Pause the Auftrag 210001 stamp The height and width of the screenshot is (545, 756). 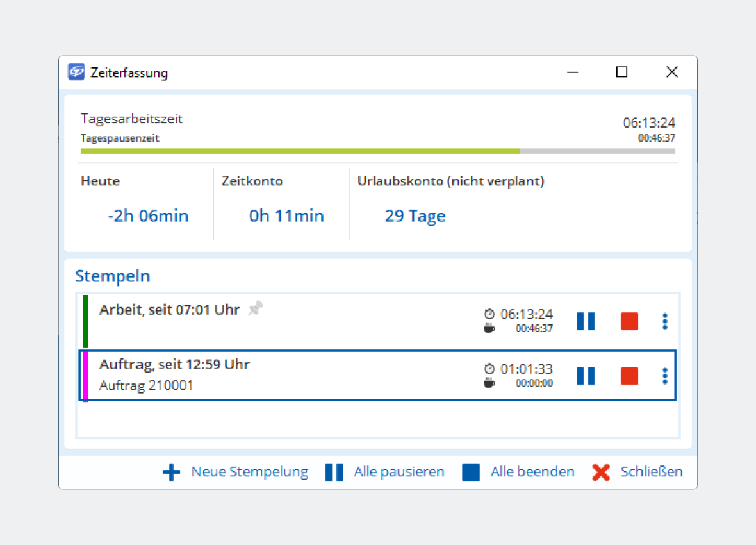(x=586, y=376)
